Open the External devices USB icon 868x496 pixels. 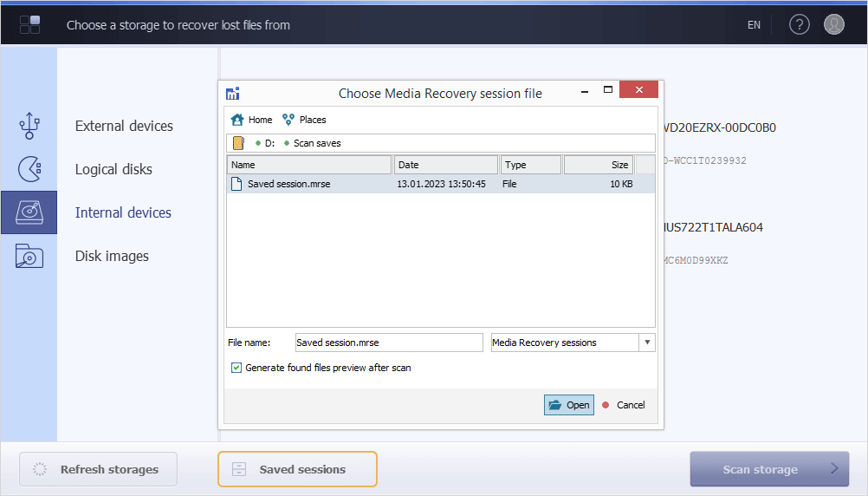coord(29,126)
